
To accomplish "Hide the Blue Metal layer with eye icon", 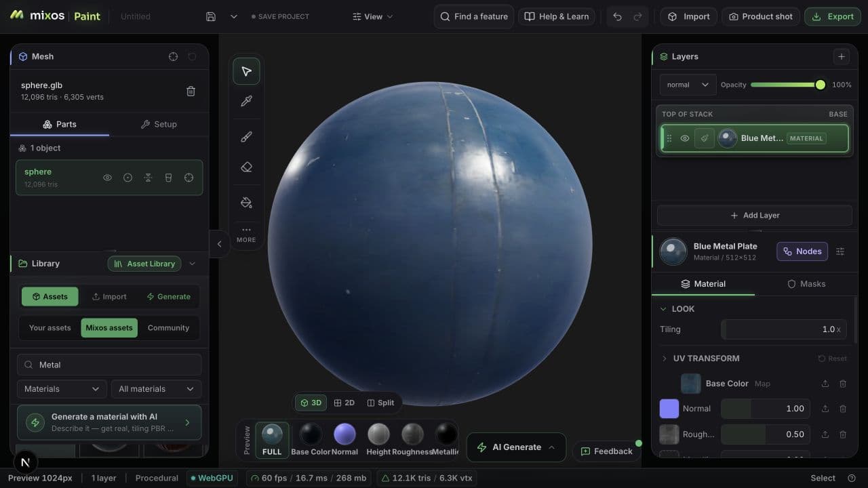I will coord(685,138).
